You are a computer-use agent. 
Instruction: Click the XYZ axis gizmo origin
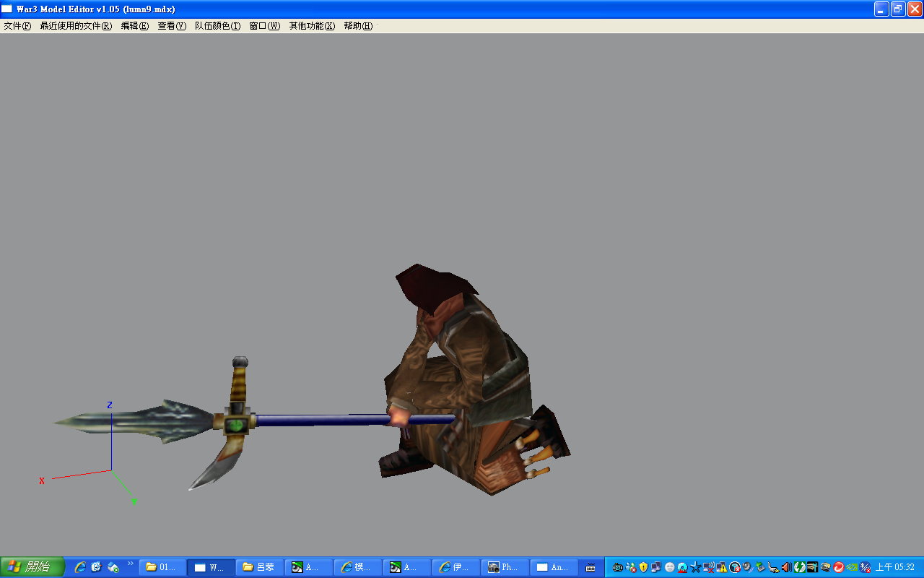point(111,470)
